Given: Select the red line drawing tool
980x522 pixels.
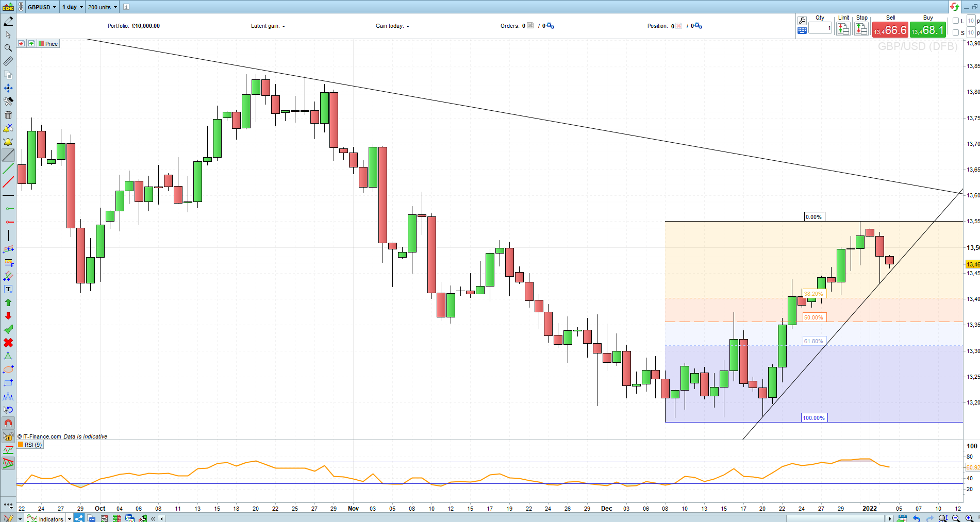Looking at the screenshot, I should click(8, 182).
